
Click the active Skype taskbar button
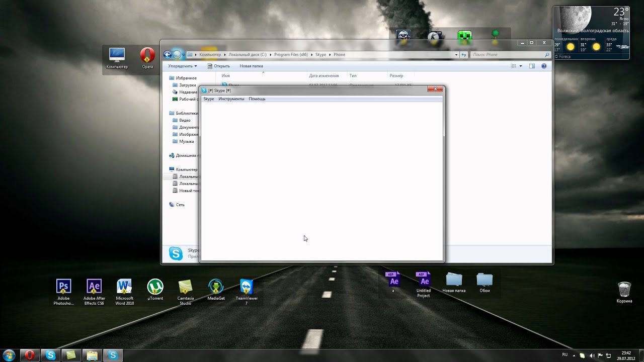(113, 355)
